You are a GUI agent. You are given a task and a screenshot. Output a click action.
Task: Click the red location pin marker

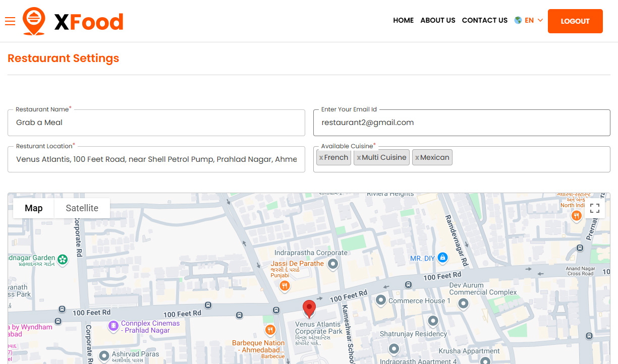pos(309,308)
